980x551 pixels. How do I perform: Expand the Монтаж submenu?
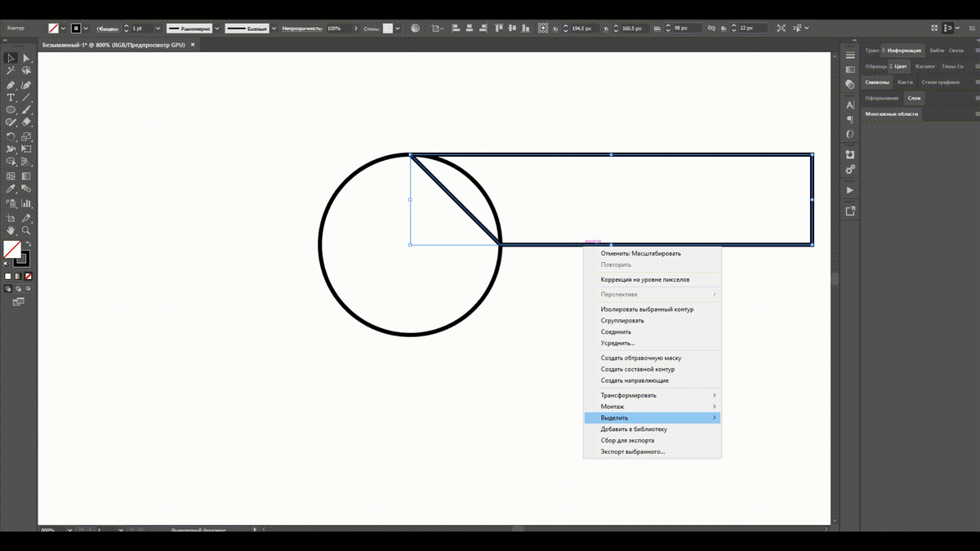click(653, 407)
